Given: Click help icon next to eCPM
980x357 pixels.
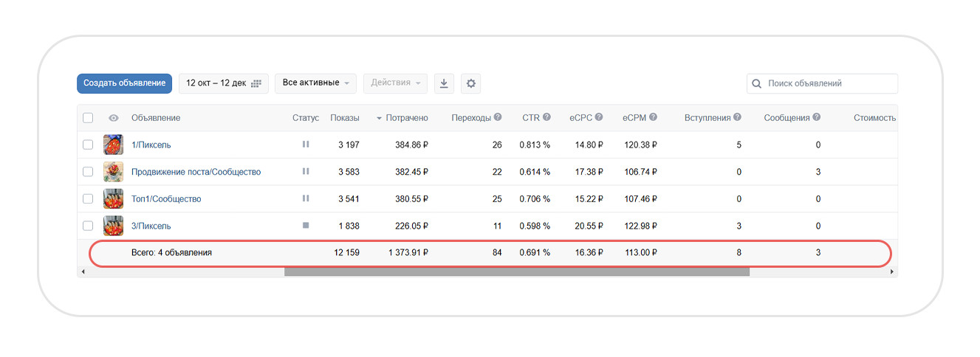Looking at the screenshot, I should coord(653,117).
